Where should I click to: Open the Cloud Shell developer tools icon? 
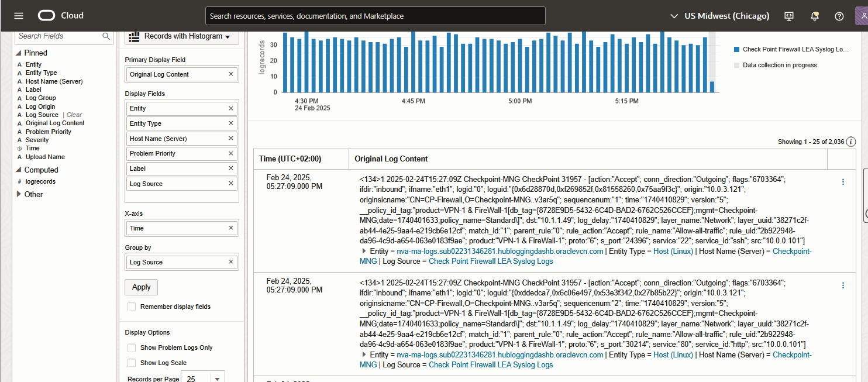point(789,16)
